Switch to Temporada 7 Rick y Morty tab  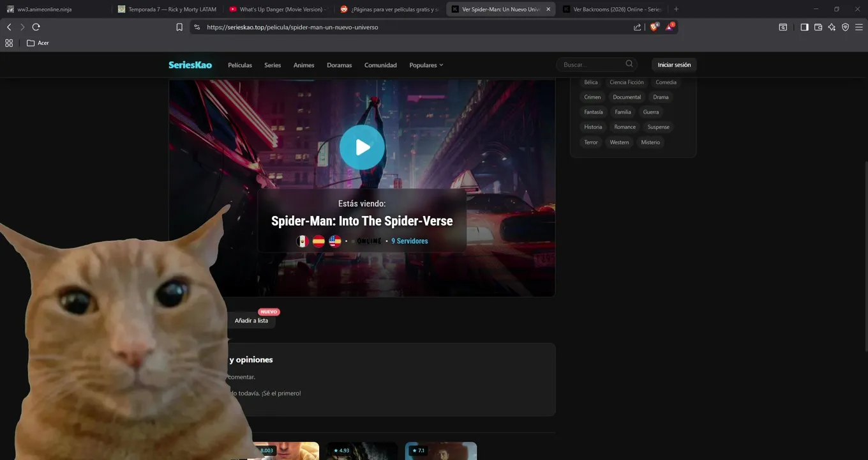167,9
